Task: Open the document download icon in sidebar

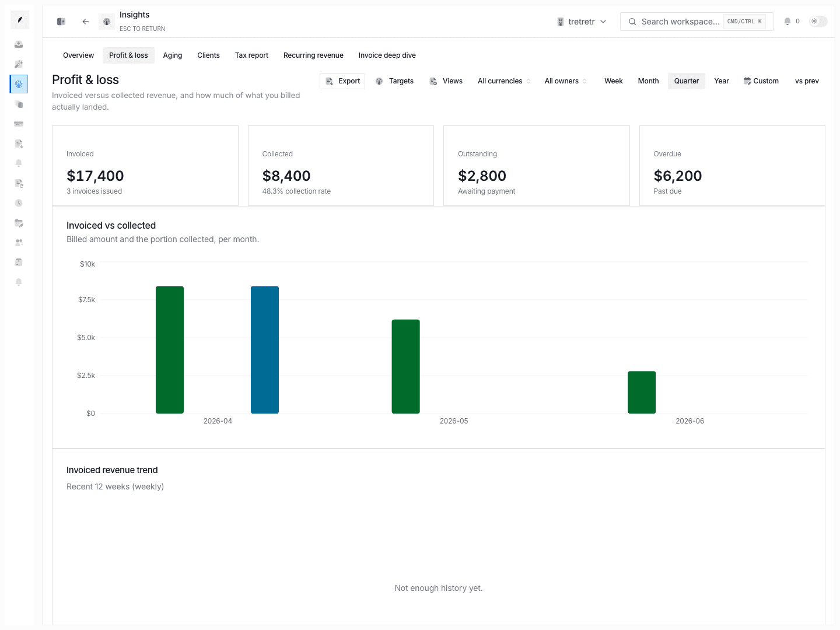Action: pyautogui.click(x=19, y=143)
